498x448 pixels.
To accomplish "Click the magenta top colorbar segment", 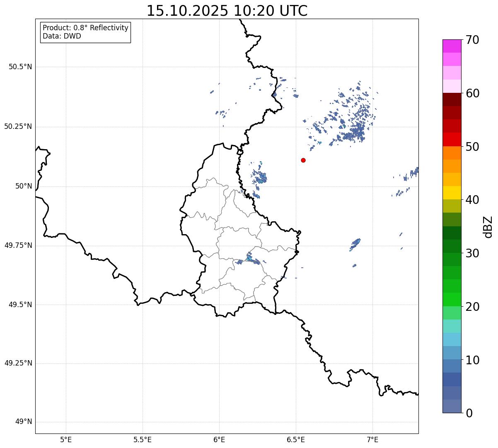I will (452, 46).
